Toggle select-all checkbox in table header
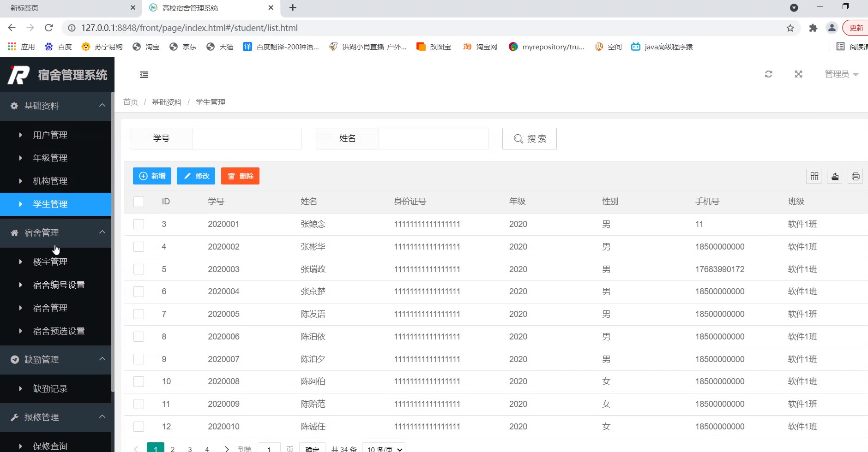This screenshot has width=868, height=452. click(x=139, y=202)
